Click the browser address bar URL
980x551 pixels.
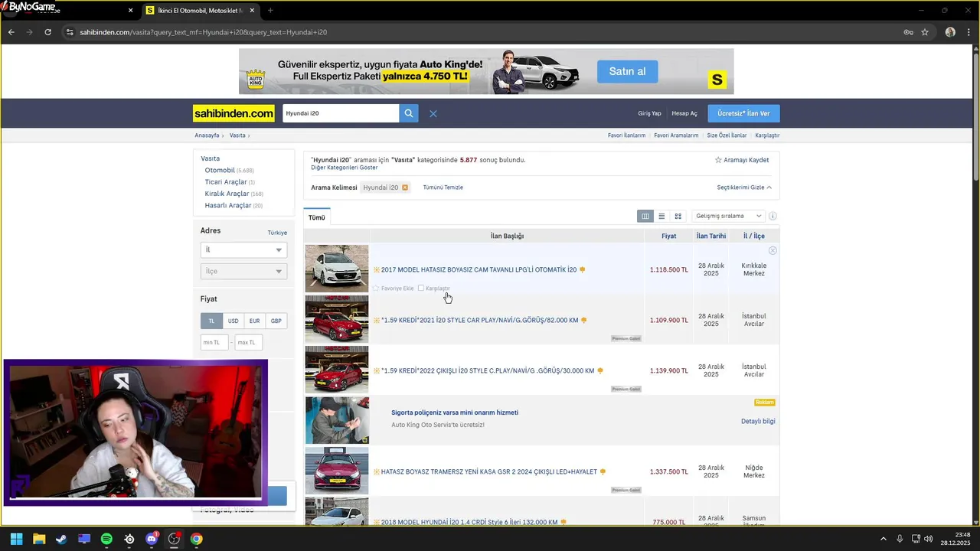pos(204,32)
